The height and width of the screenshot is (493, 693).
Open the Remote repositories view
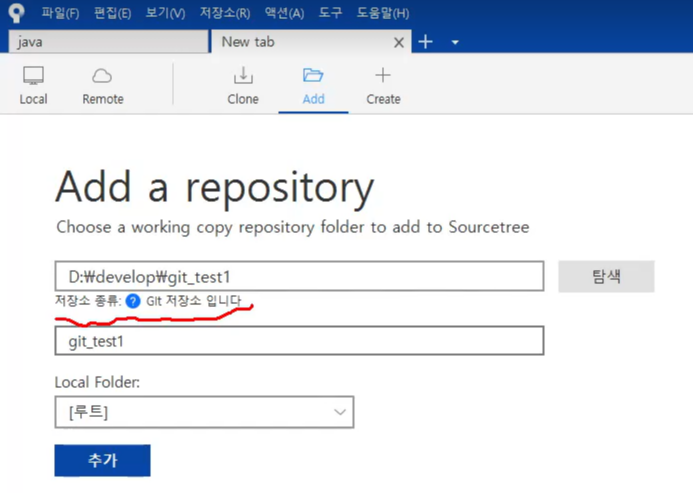point(103,86)
